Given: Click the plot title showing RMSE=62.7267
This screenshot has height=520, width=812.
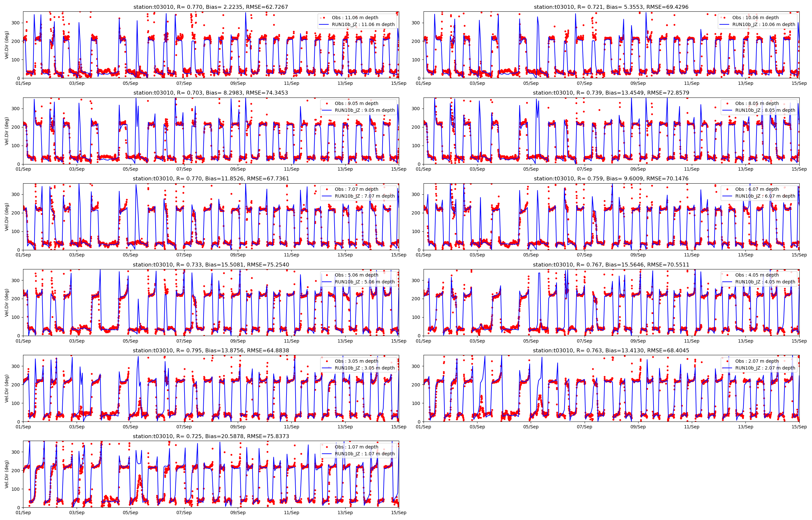Looking at the screenshot, I should pyautogui.click(x=210, y=7).
